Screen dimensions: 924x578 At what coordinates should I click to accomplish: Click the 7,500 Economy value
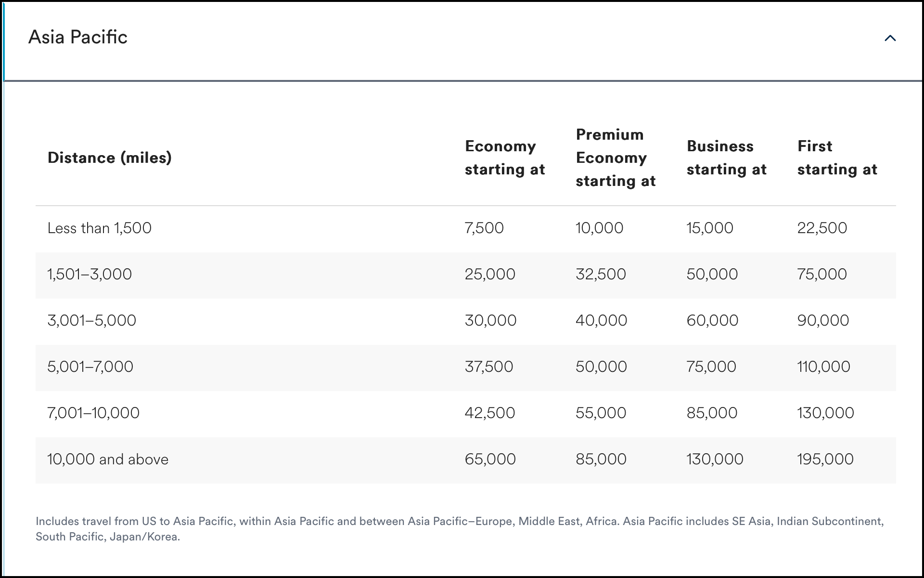click(x=485, y=228)
